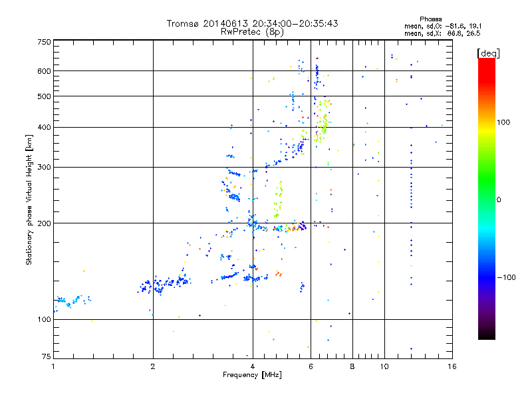Click the y-axis tick label '500'

[45, 96]
